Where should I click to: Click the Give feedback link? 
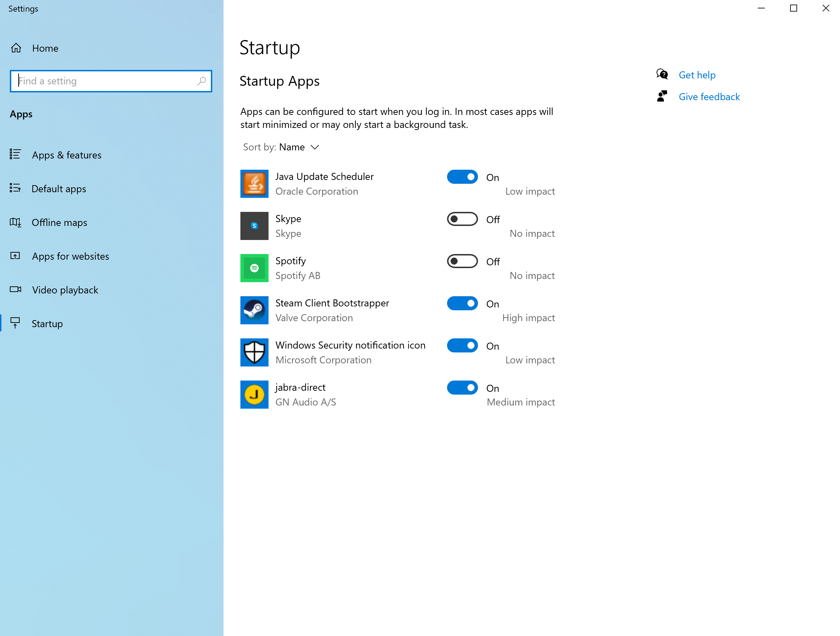coord(709,97)
